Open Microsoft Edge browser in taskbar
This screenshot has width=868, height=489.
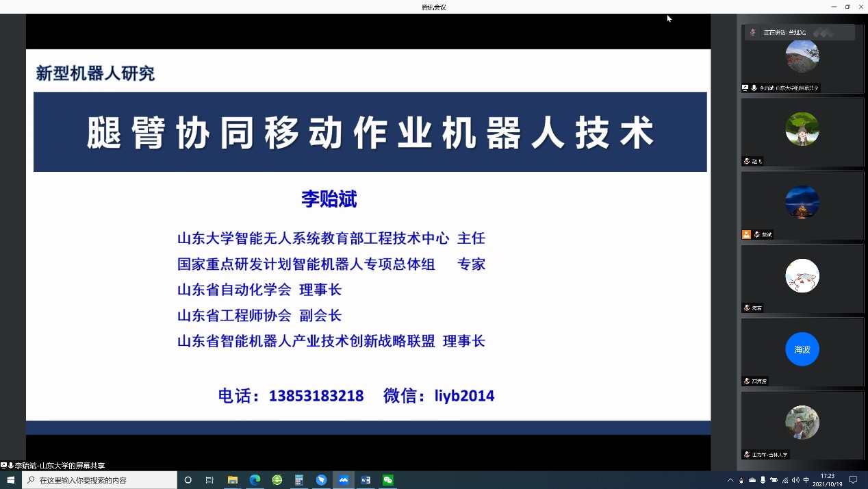click(255, 480)
